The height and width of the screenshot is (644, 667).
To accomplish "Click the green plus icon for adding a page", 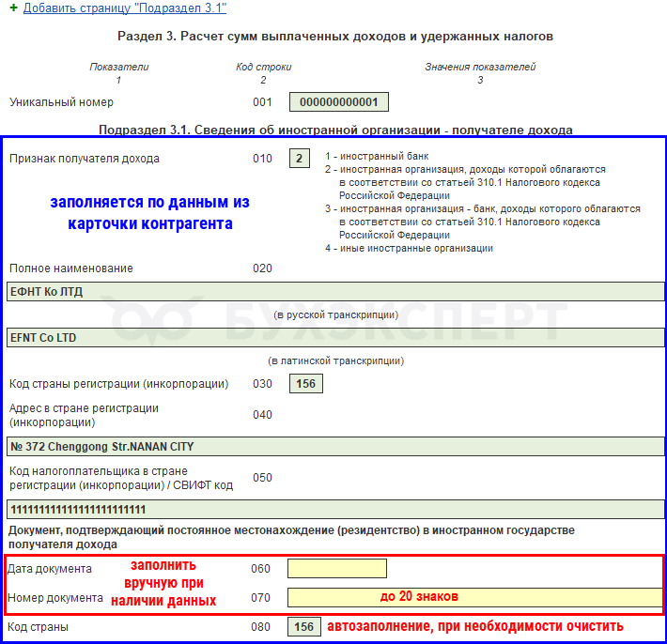I will (x=13, y=8).
